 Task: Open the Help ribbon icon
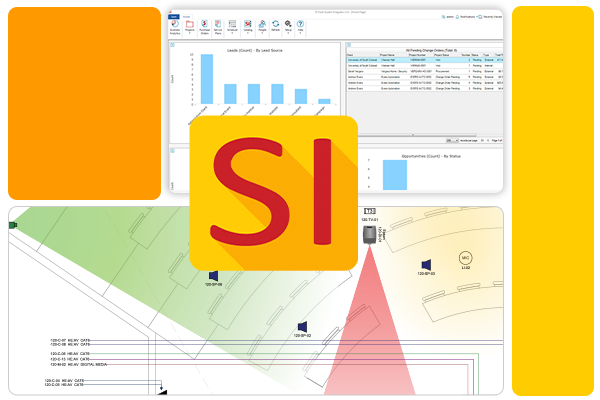tap(300, 27)
